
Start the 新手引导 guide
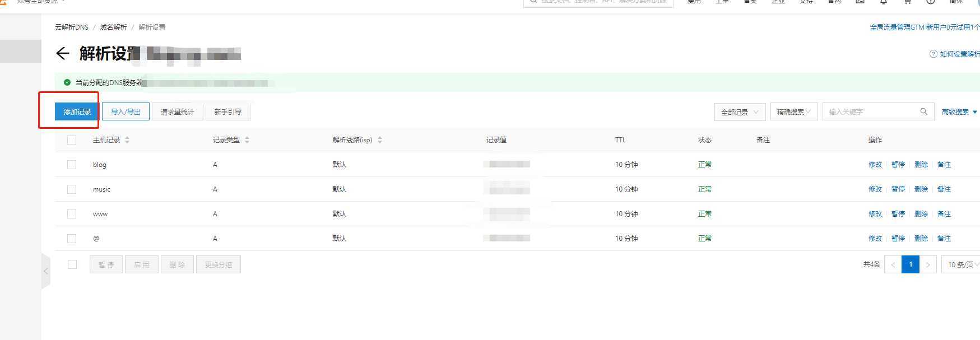tap(227, 111)
